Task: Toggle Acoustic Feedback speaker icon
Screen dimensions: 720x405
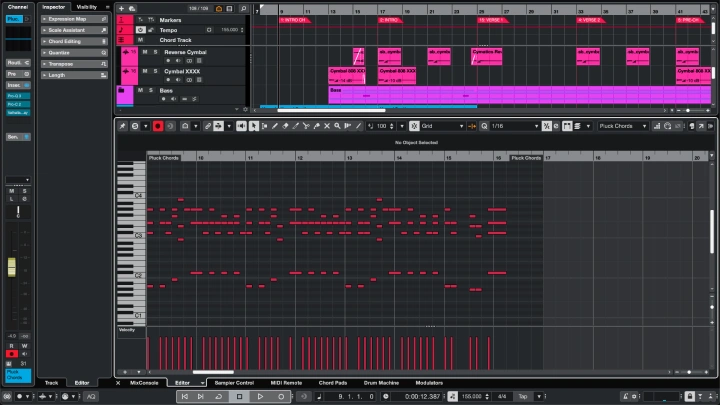Action: point(241,126)
